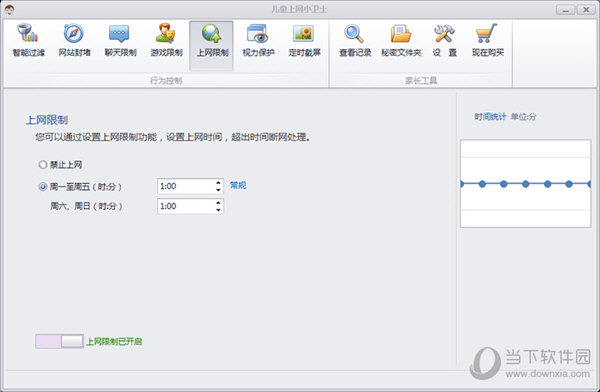Open the 智能过滤 smart filter tool

(x=28, y=41)
